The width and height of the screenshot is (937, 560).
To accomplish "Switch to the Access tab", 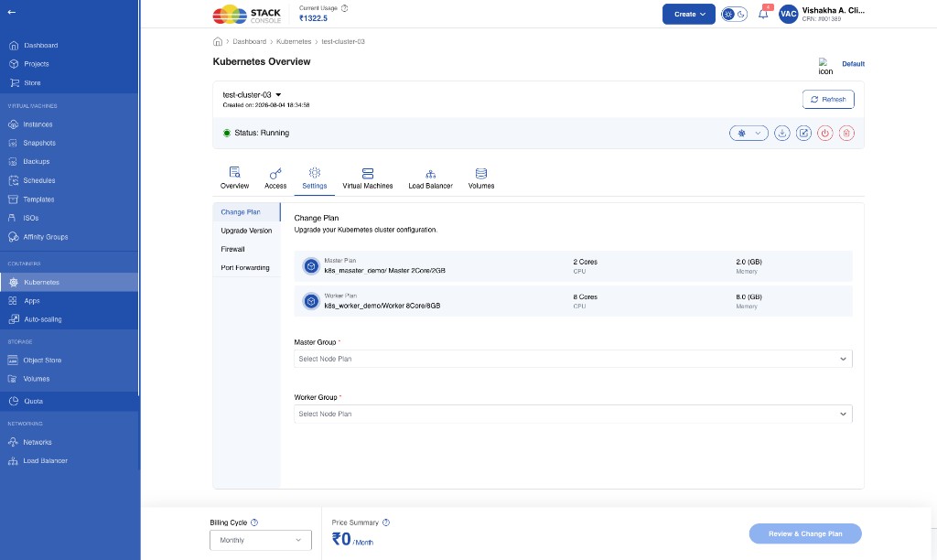I will [275, 178].
